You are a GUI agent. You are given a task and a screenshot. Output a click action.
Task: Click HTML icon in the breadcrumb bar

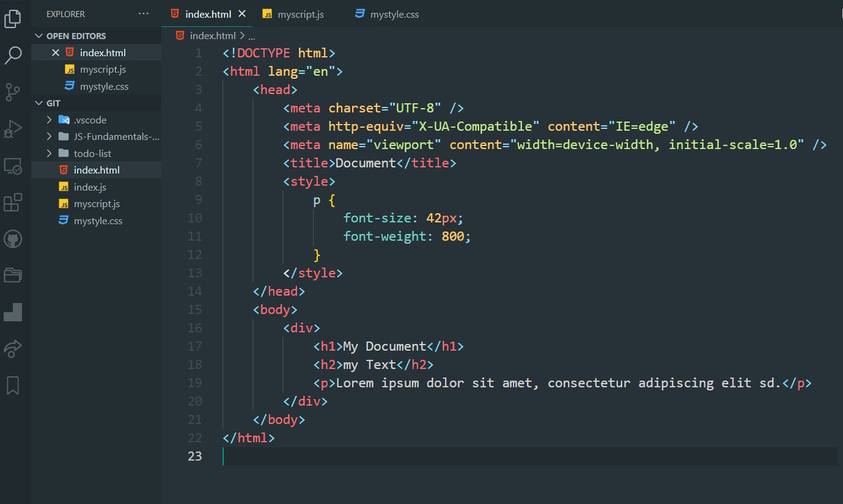180,35
